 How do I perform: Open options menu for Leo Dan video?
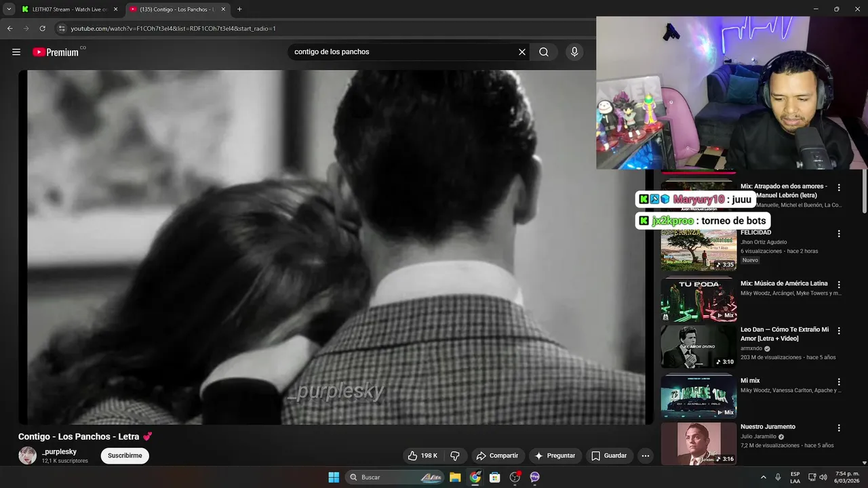pos(839,331)
